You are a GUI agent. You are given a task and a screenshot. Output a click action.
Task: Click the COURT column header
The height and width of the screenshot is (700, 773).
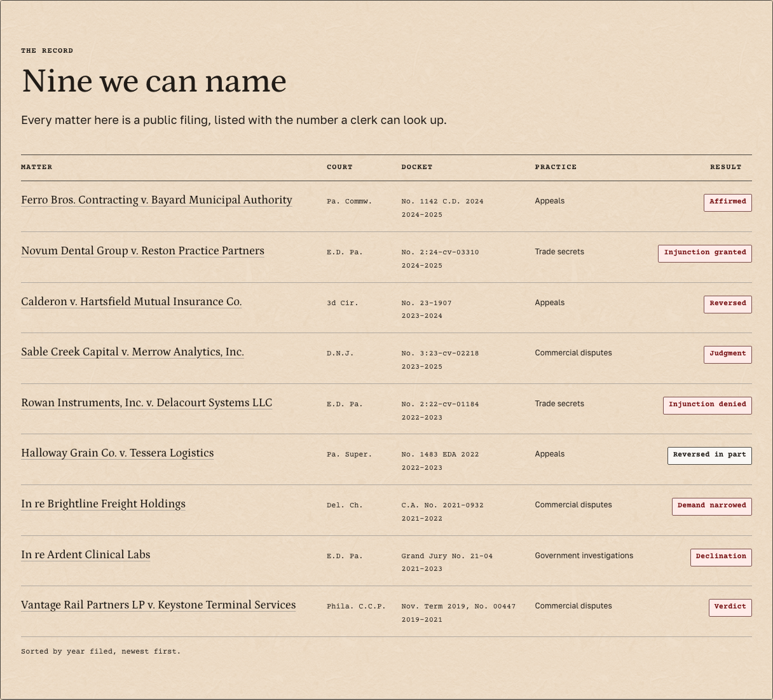tap(339, 167)
